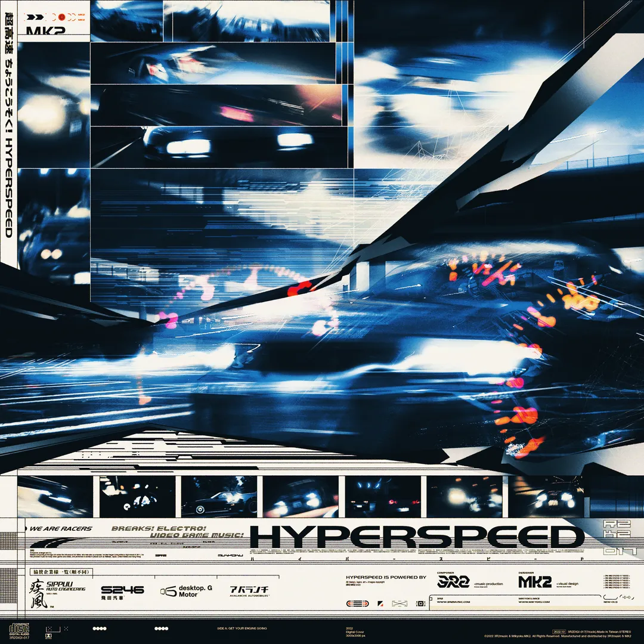Click the large HYPERSPEED title
Viewport: 644px width, 644px height.
416,536
